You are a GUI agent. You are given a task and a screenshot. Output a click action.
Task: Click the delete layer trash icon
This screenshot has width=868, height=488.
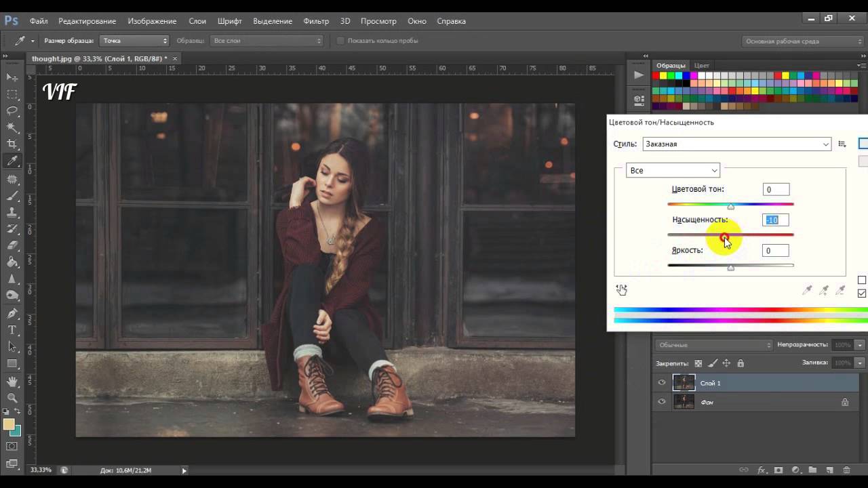click(846, 470)
